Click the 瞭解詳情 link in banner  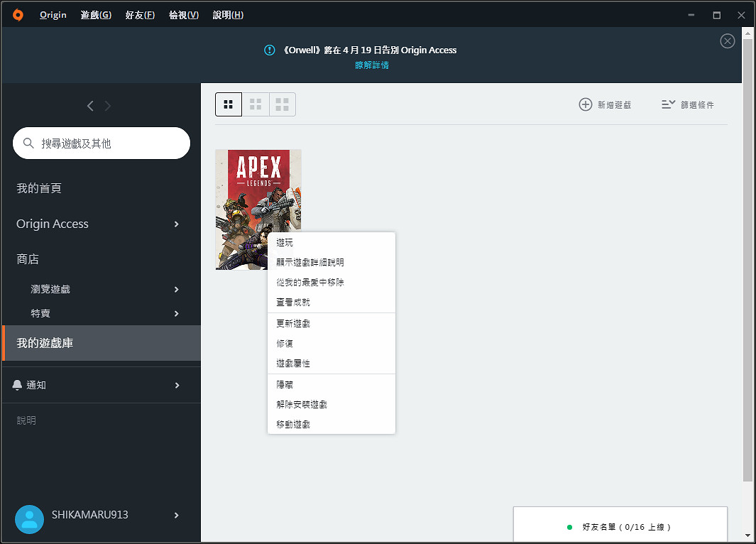coord(372,65)
